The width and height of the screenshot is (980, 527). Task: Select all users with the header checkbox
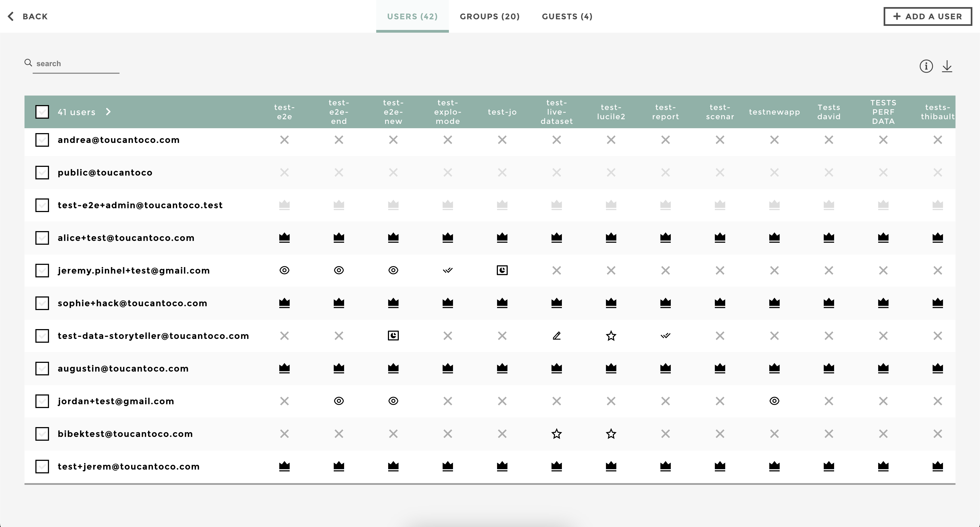click(42, 112)
